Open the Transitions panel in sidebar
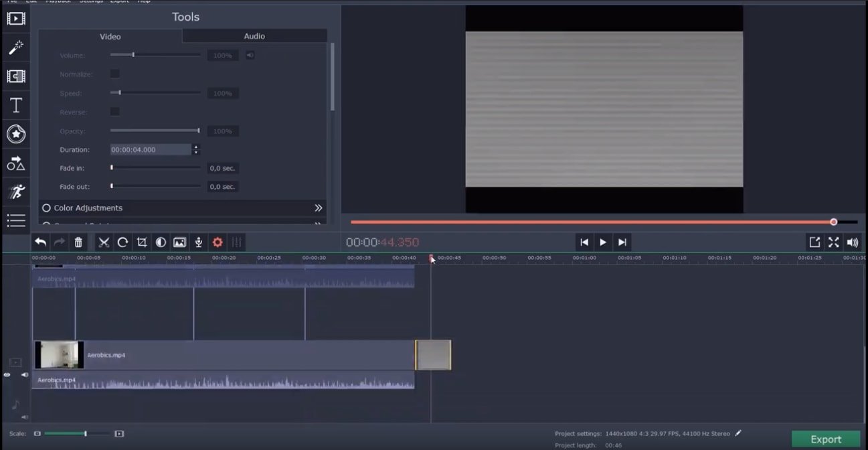 coord(16,76)
